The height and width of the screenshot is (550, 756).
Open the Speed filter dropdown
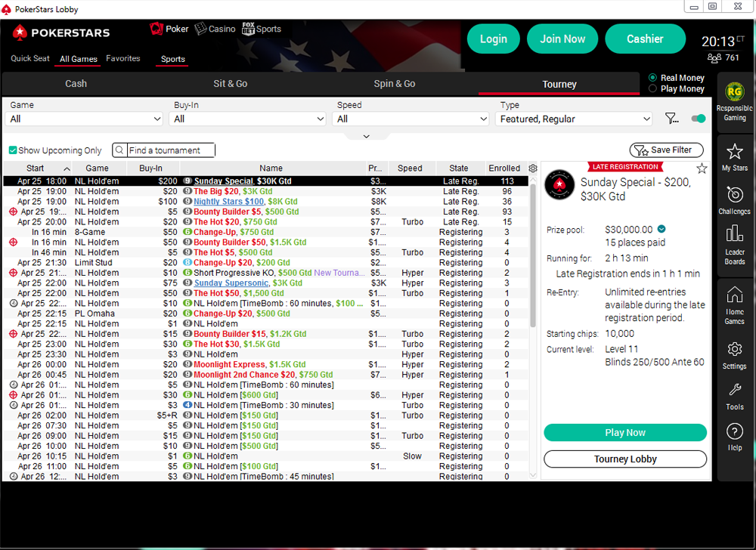tap(411, 119)
